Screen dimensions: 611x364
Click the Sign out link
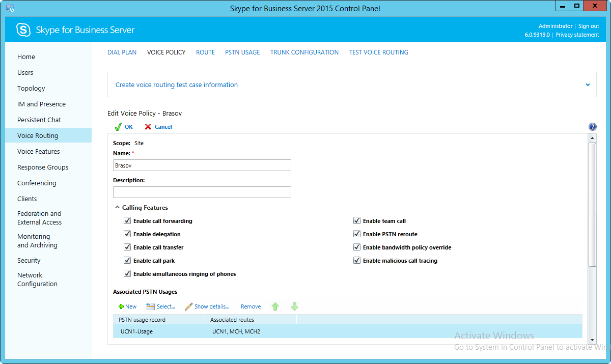point(589,26)
